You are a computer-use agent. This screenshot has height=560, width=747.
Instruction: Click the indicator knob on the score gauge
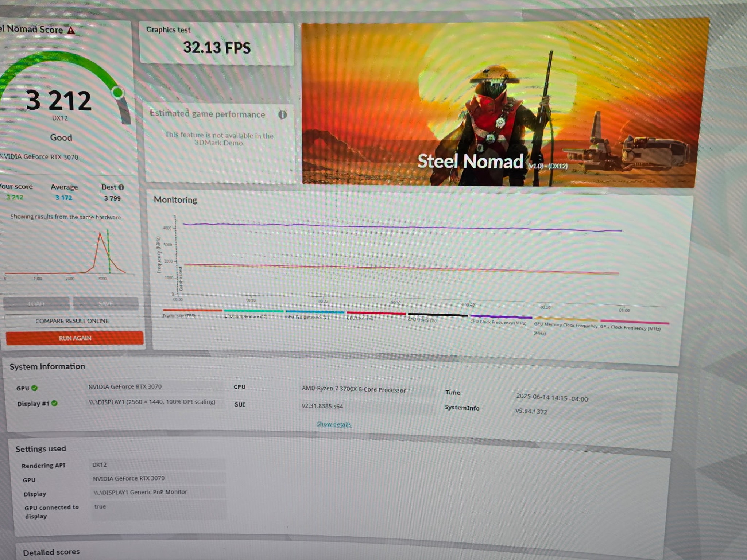point(117,93)
